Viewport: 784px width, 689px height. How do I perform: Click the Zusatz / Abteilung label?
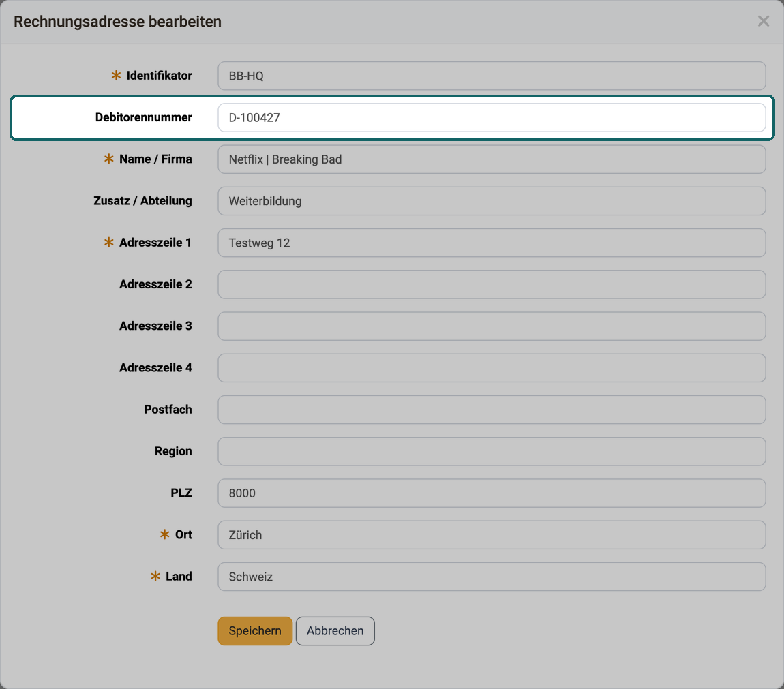(x=142, y=200)
